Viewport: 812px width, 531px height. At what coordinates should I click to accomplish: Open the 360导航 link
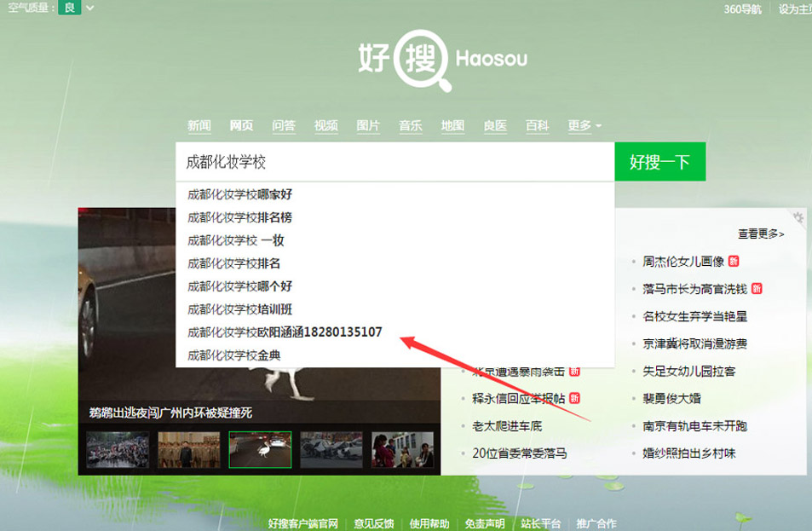point(742,9)
